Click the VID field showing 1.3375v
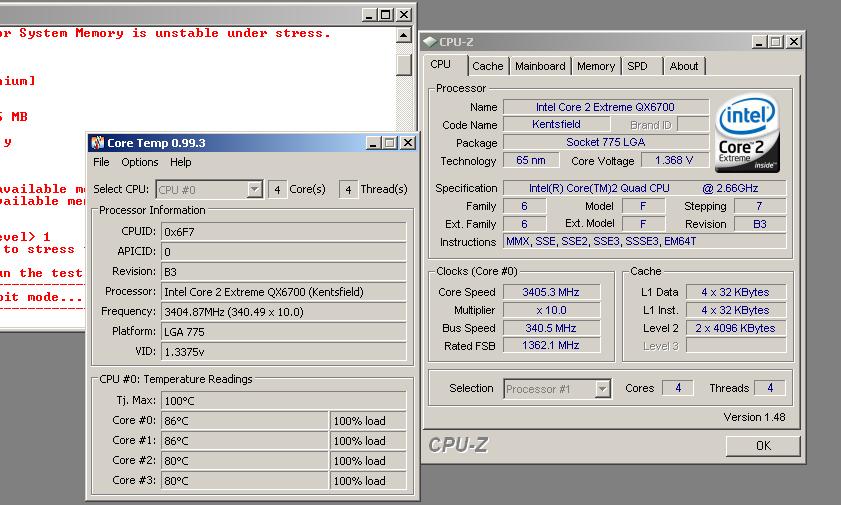 pyautogui.click(x=283, y=352)
